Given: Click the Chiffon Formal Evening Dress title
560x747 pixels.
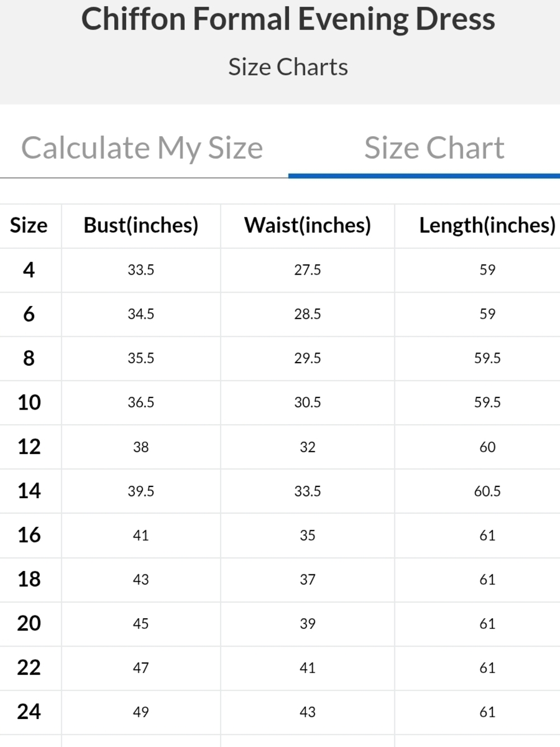Looking at the screenshot, I should tap(288, 19).
